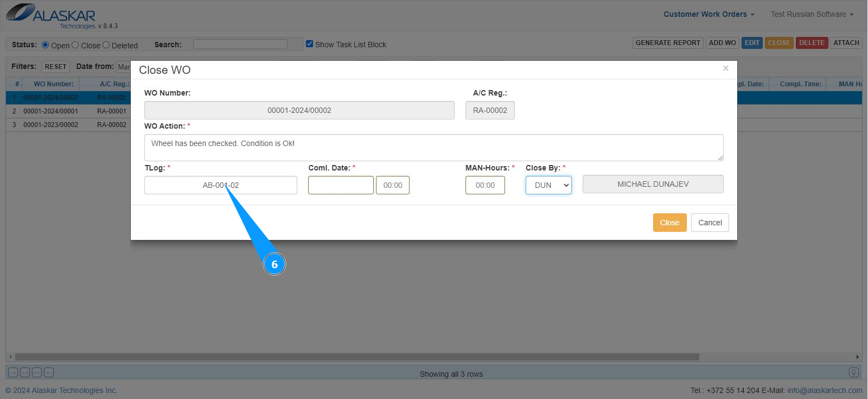This screenshot has width=868, height=399.
Task: Open the Test Russian Software menu
Action: click(812, 14)
